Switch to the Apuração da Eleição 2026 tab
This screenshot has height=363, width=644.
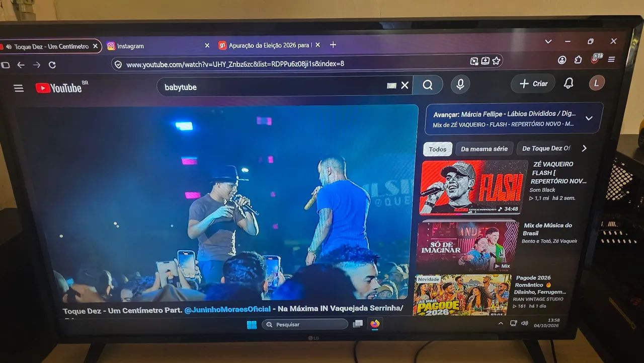click(270, 45)
